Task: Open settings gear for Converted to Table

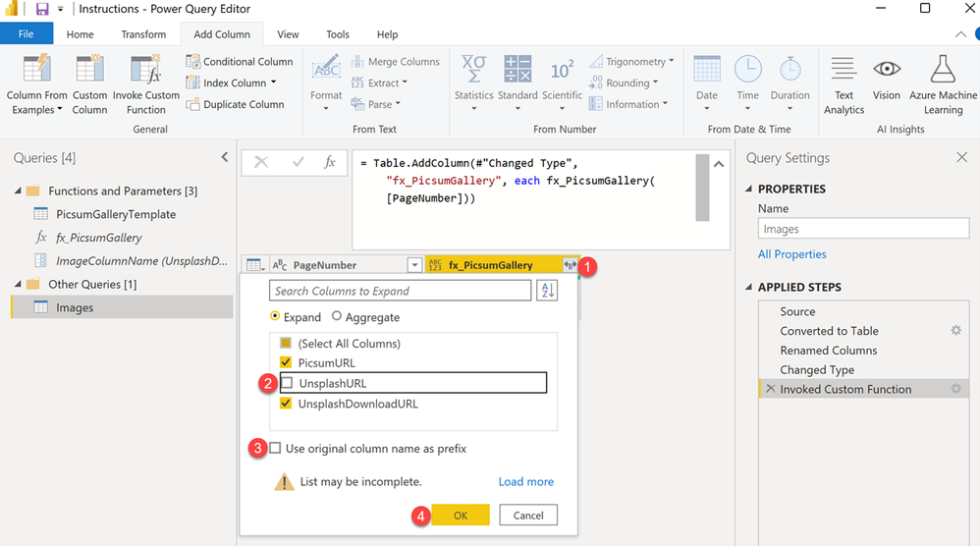Action: 955,330
